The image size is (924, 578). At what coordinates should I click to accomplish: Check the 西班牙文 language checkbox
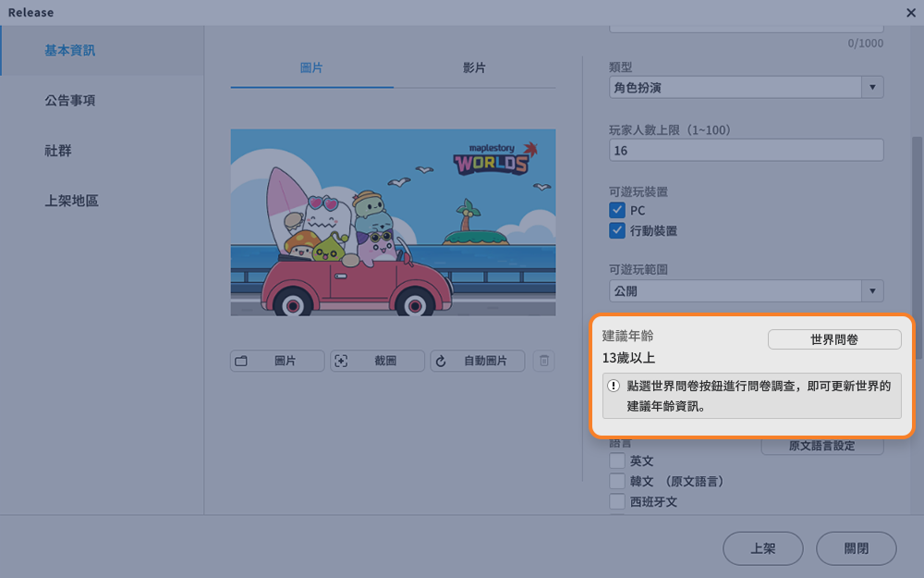tap(617, 501)
